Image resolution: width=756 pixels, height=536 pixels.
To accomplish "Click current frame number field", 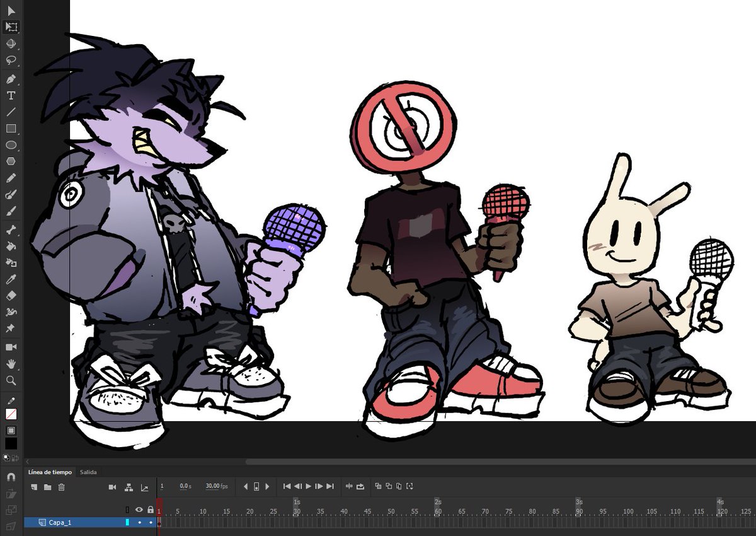I will pyautogui.click(x=162, y=486).
